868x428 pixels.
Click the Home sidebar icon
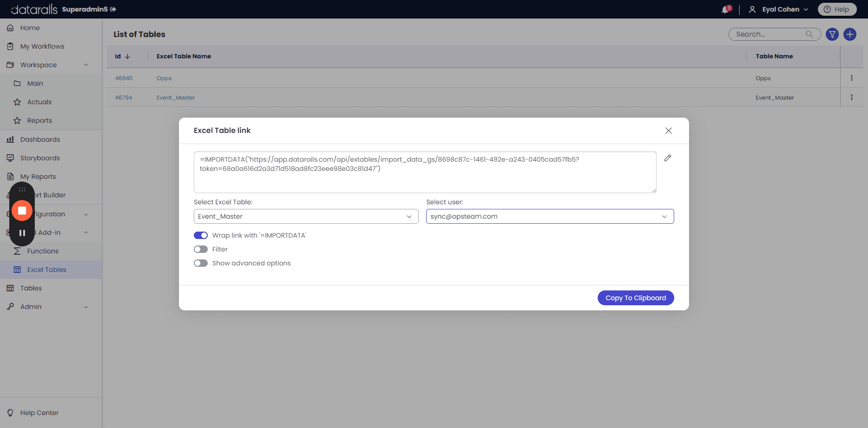tap(10, 28)
